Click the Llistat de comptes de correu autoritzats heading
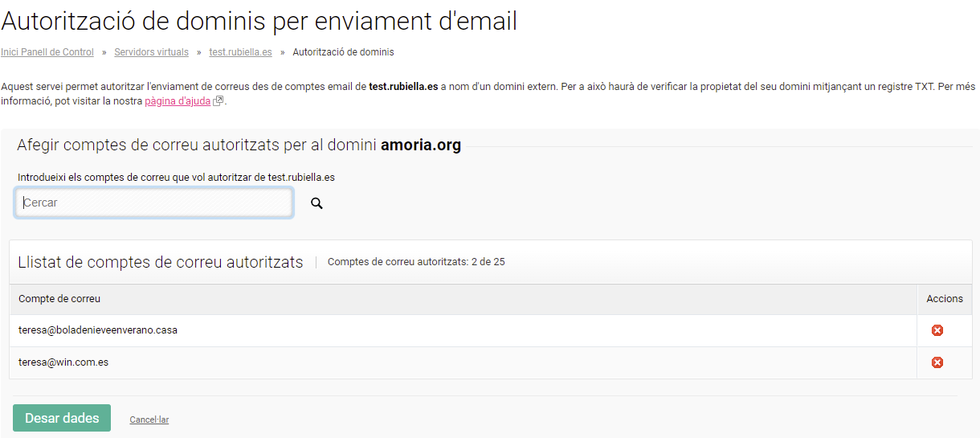The image size is (980, 438). [161, 262]
